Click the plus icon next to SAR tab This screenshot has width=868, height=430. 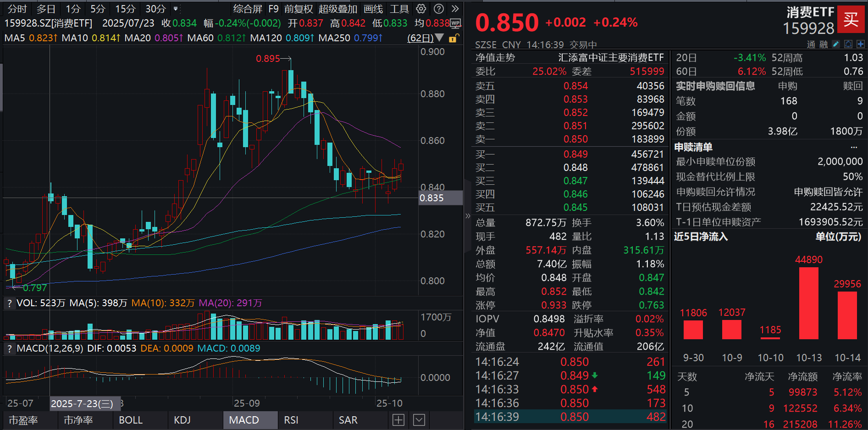[398, 419]
